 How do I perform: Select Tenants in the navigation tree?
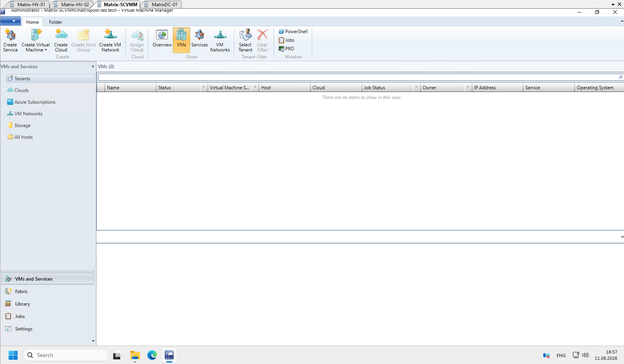(50, 79)
